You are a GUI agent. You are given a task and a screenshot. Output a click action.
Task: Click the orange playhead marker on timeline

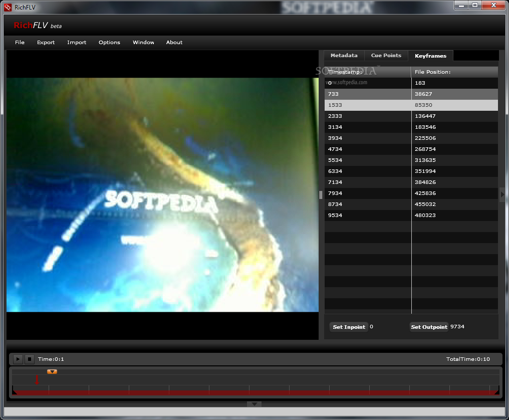(52, 371)
